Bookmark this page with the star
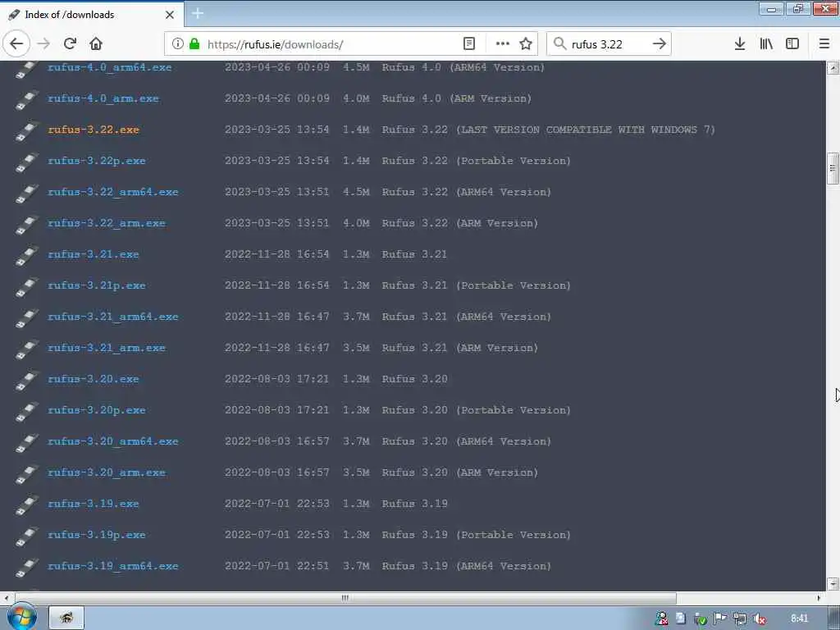The height and width of the screenshot is (630, 840). [526, 44]
